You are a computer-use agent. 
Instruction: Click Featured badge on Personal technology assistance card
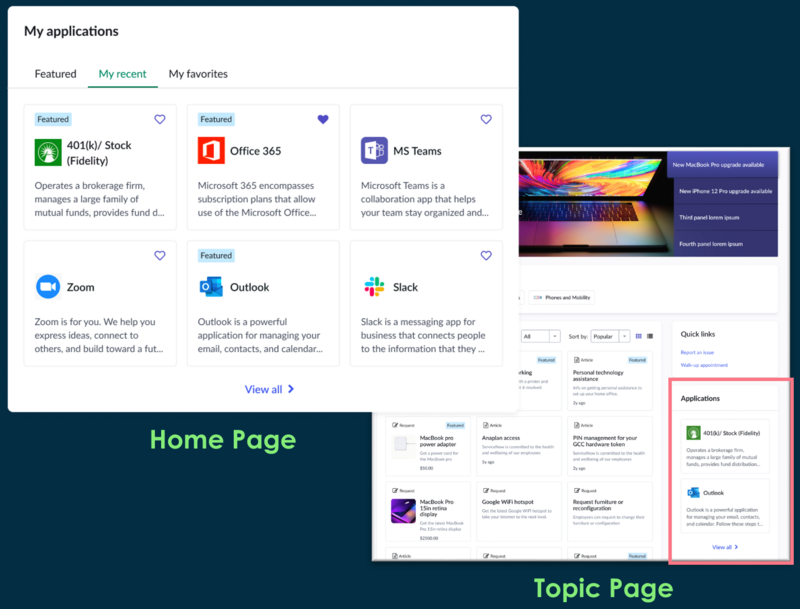(637, 360)
